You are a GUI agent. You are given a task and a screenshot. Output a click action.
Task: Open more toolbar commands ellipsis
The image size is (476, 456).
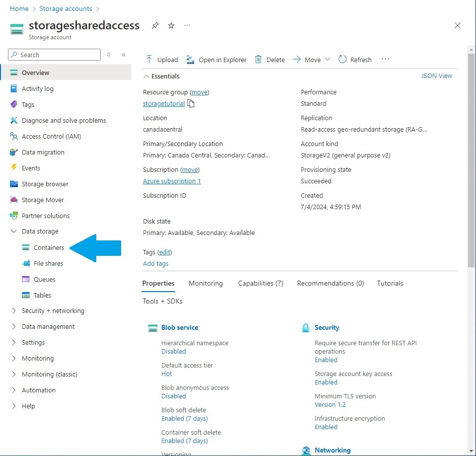[385, 59]
